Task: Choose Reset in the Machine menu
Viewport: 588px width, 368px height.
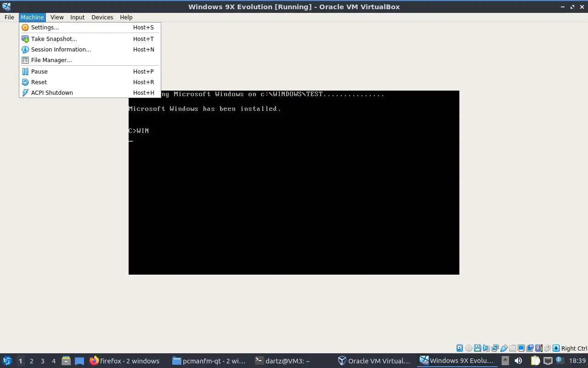Action: pos(90,82)
